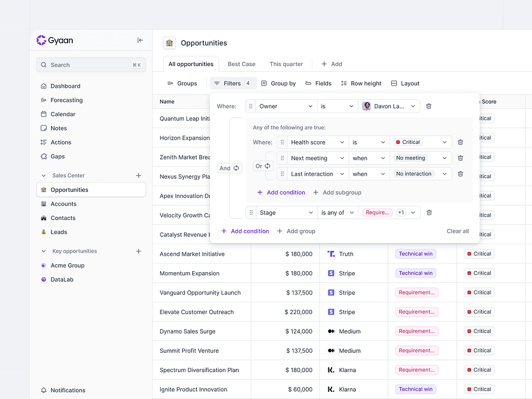Screen dimensions: 532x399
Task: Click the red Critical health score value
Action: pos(408,142)
